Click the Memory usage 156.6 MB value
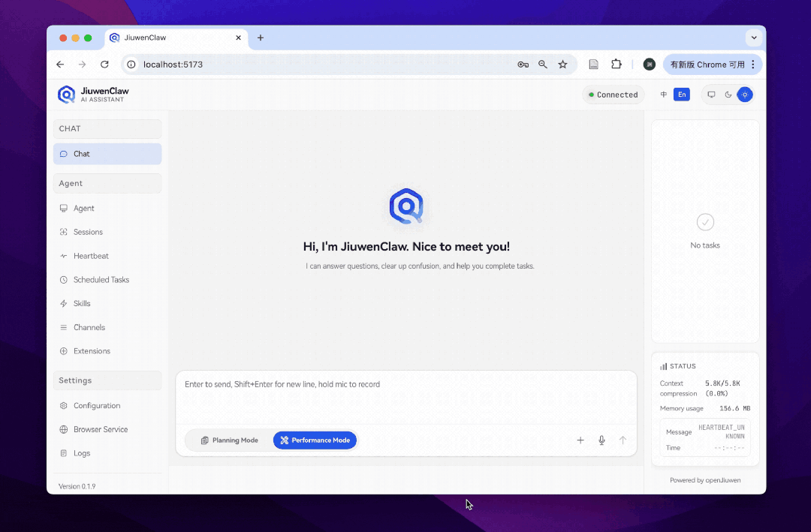The image size is (811, 532). coord(734,408)
